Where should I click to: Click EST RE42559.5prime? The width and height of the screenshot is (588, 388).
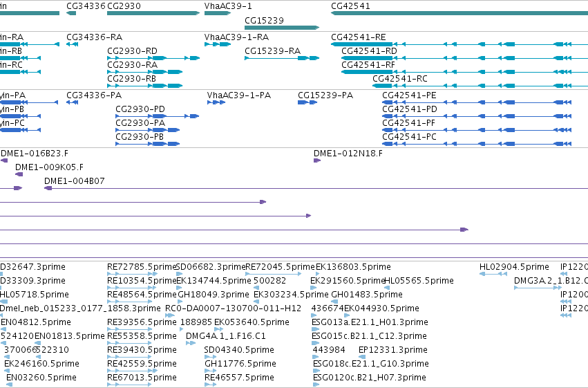pos(142,364)
